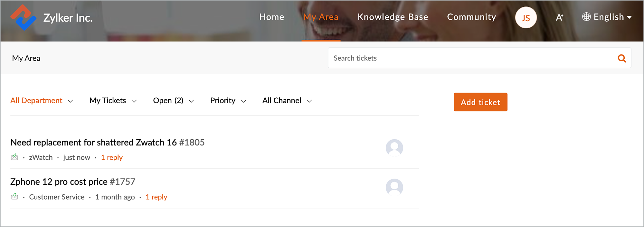This screenshot has width=644, height=227.
Task: Expand the All Channel dropdown
Action: coord(287,101)
